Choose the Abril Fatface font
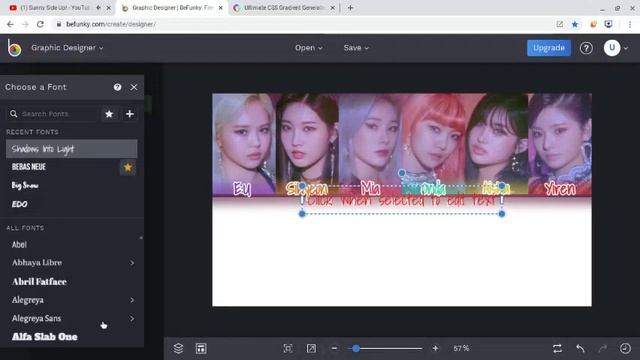This screenshot has width=640, height=360. [x=39, y=282]
